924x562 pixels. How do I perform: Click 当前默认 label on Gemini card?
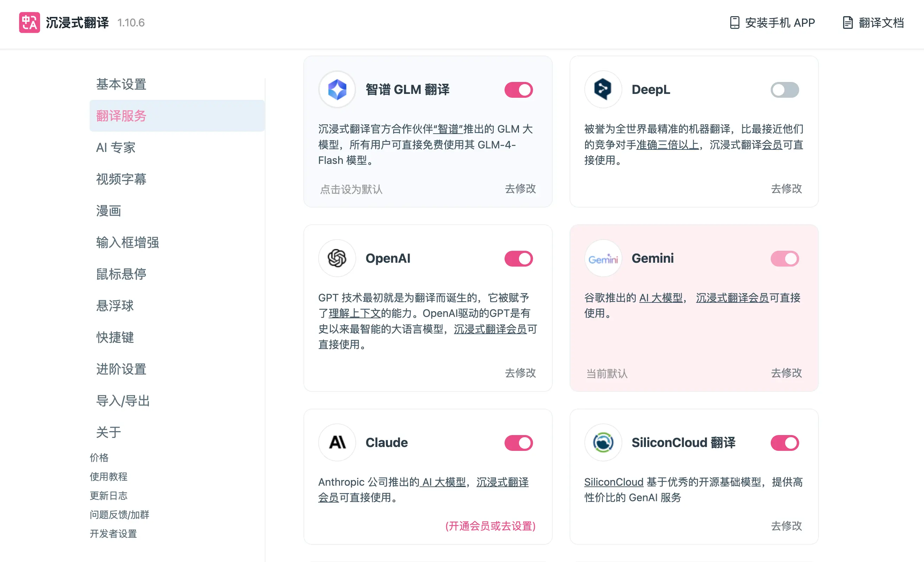pos(607,373)
